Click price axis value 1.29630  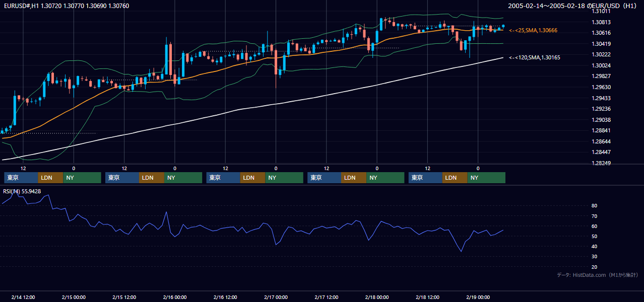(601, 88)
